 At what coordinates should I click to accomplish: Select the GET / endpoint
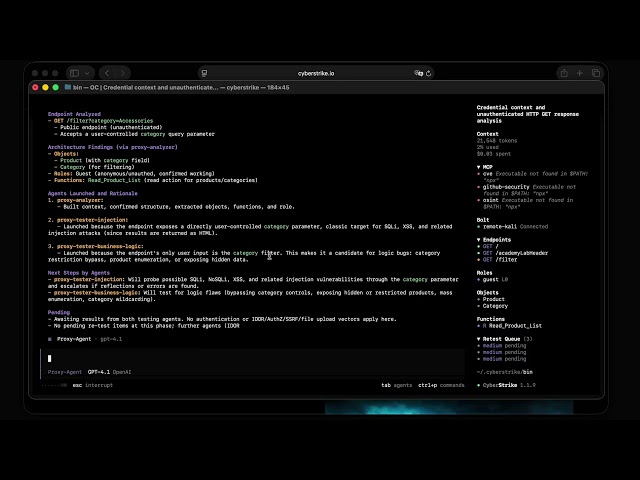coord(488,246)
